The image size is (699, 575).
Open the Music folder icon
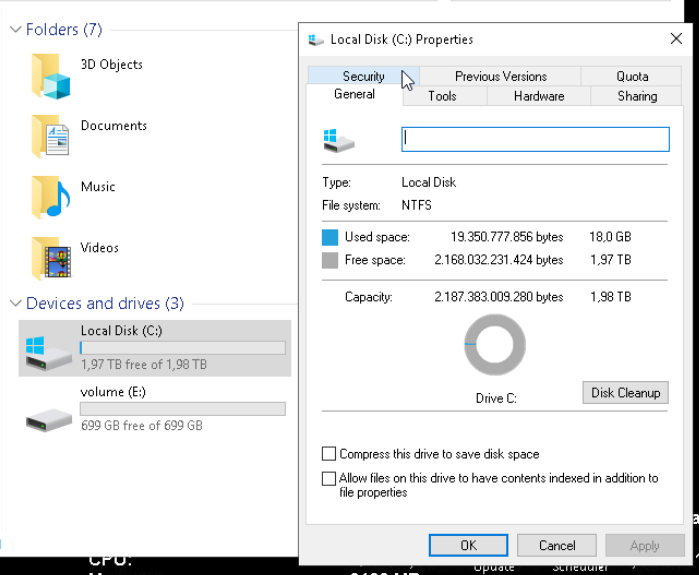(51, 198)
